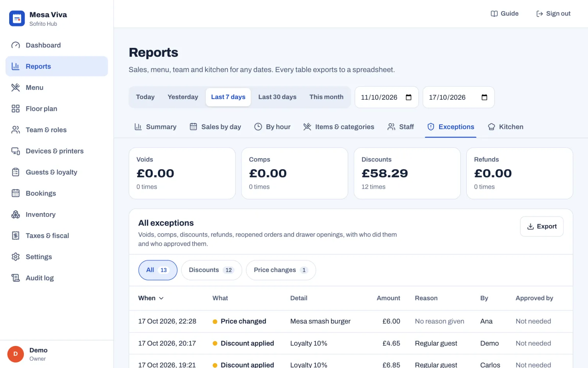Click the 17 Oct 2026, 20:17 row
Screen dimensions: 588x368
(x=351, y=343)
